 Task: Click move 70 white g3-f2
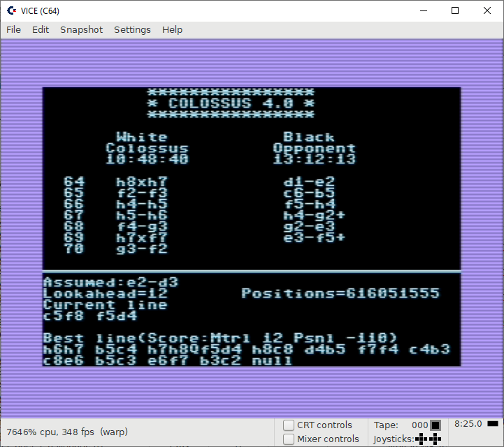tap(142, 249)
